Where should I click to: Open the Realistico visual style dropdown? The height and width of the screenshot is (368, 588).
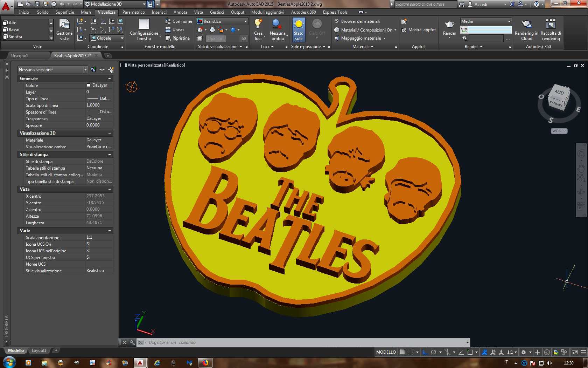(222, 21)
